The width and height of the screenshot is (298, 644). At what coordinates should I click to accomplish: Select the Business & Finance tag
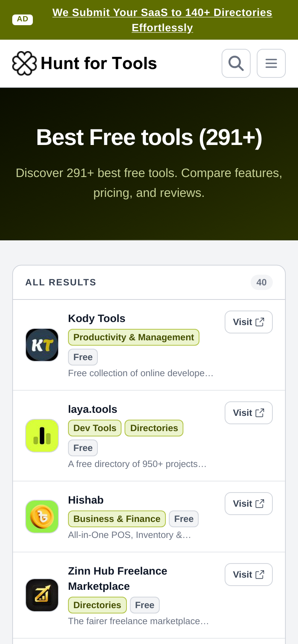tap(117, 519)
